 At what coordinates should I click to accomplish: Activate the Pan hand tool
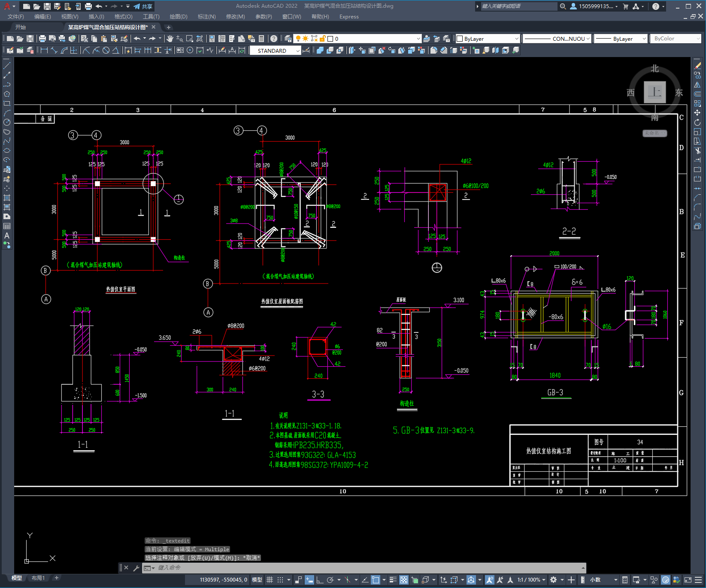(170, 39)
